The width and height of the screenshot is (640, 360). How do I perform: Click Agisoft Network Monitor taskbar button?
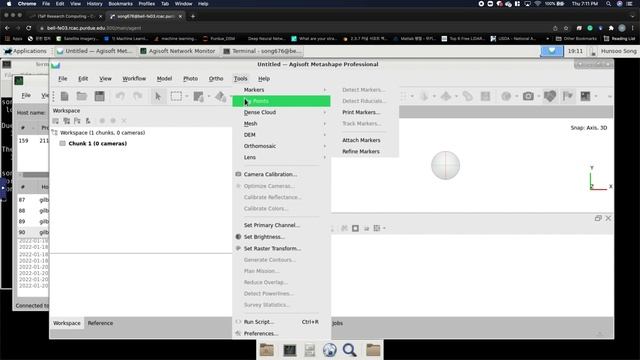178,51
